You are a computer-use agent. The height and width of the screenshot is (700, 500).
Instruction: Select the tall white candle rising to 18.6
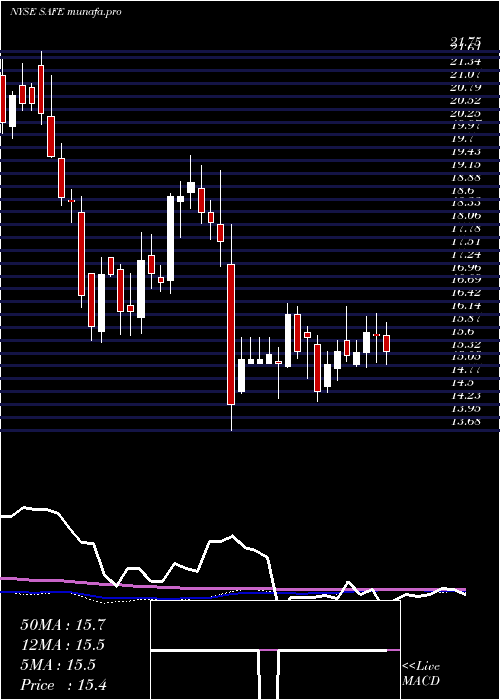pos(171,238)
